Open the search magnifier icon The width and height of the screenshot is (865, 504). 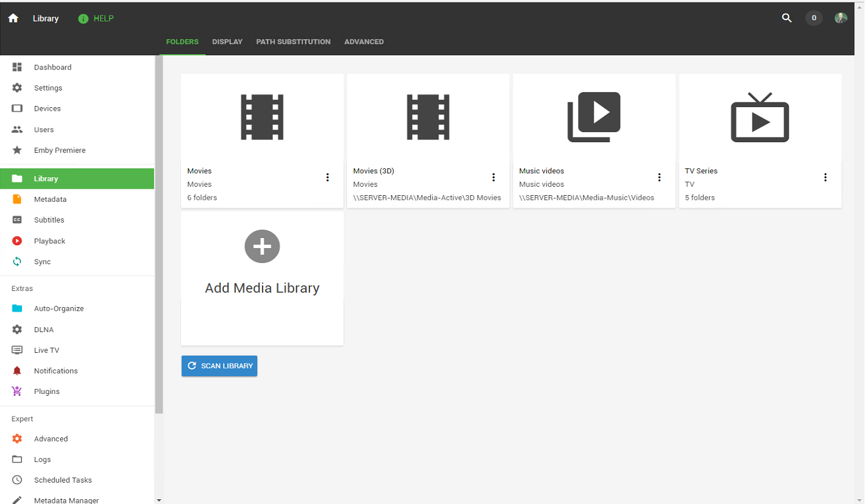click(x=786, y=18)
